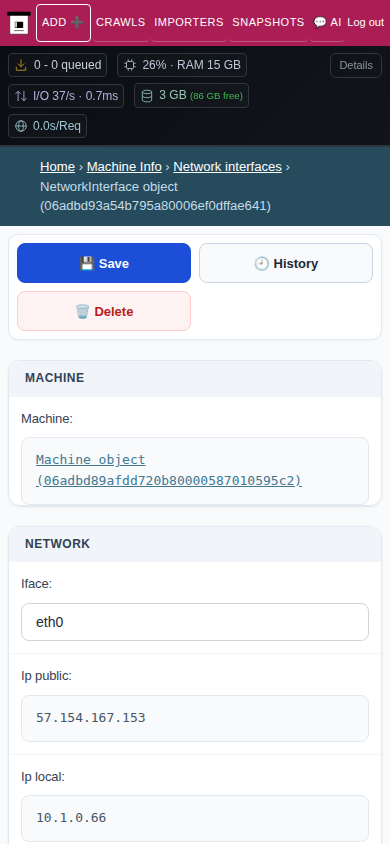Click the 'Ip local:' label
The image size is (390, 844).
(x=43, y=777)
